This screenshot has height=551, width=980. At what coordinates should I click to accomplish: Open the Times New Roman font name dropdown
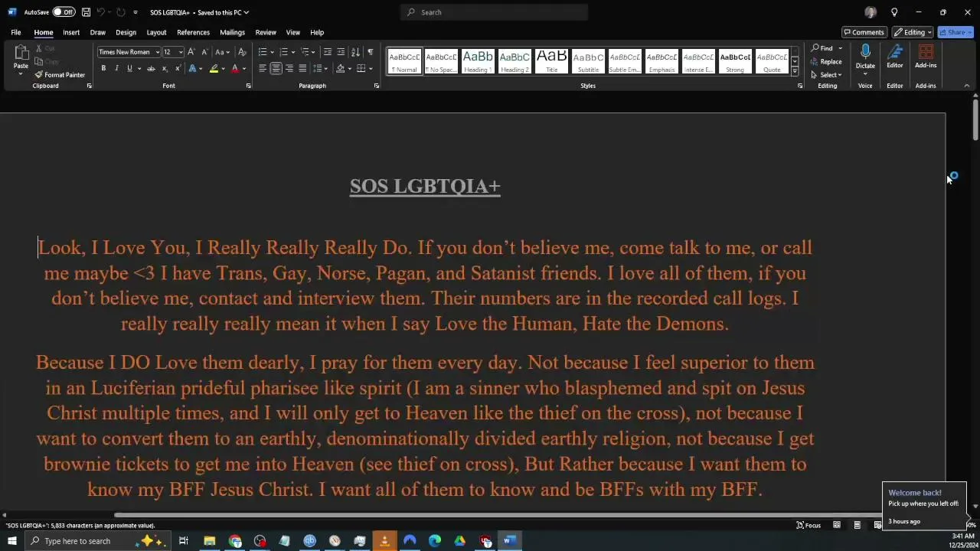[x=157, y=52]
